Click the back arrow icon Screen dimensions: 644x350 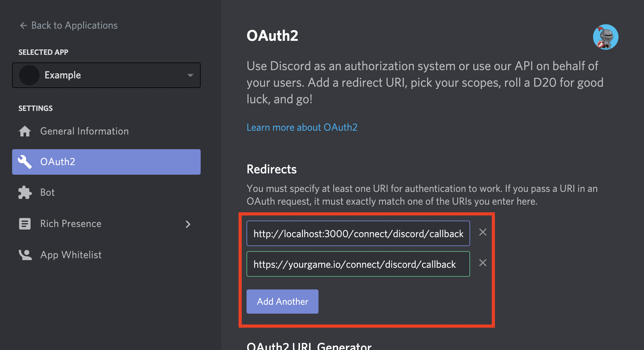point(23,26)
